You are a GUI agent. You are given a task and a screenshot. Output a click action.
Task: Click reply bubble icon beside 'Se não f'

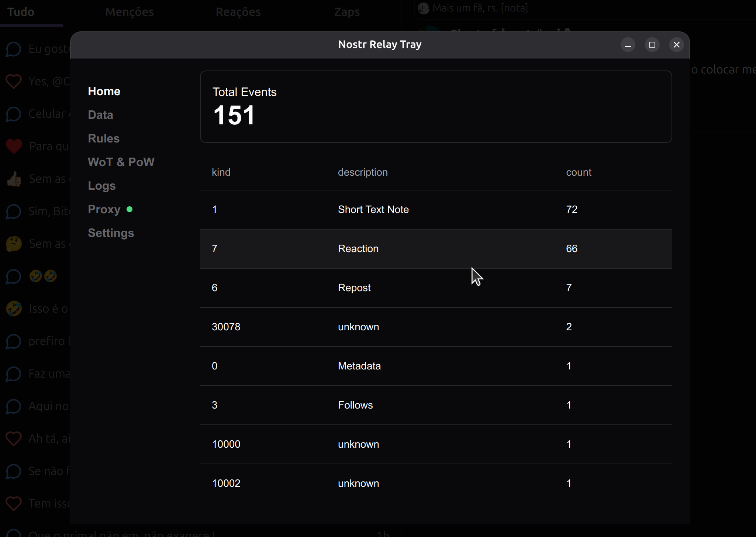(13, 471)
